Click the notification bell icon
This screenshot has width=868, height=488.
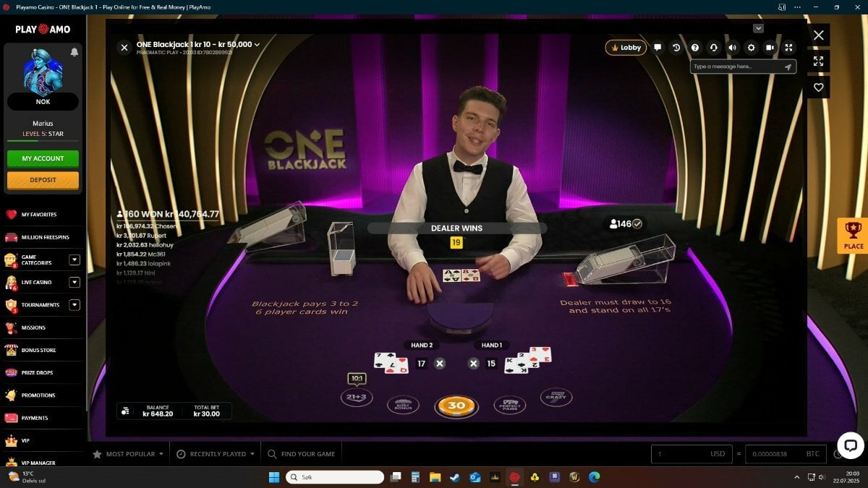[x=74, y=52]
